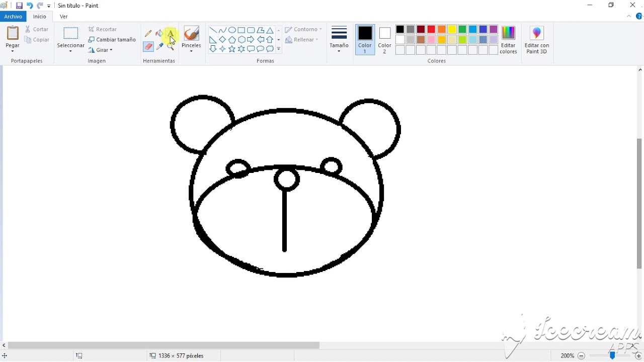The height and width of the screenshot is (362, 644).
Task: Choose the Left arrow shape
Action: [261, 40]
